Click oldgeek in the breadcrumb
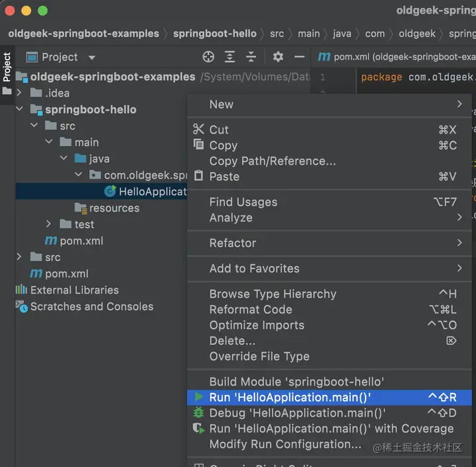This screenshot has height=467, width=476. (417, 33)
